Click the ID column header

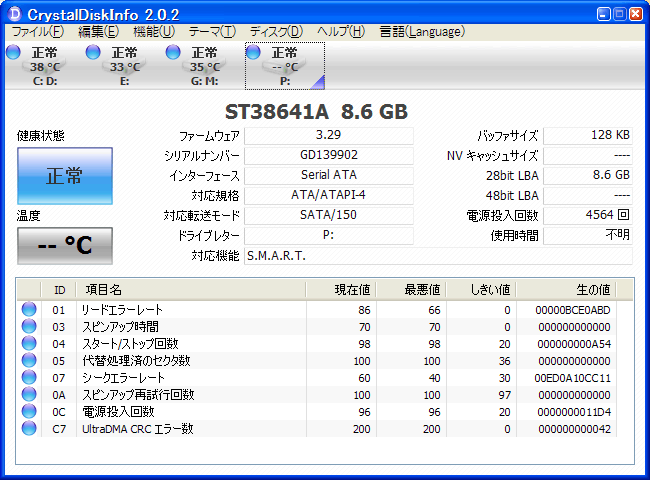pyautogui.click(x=59, y=290)
